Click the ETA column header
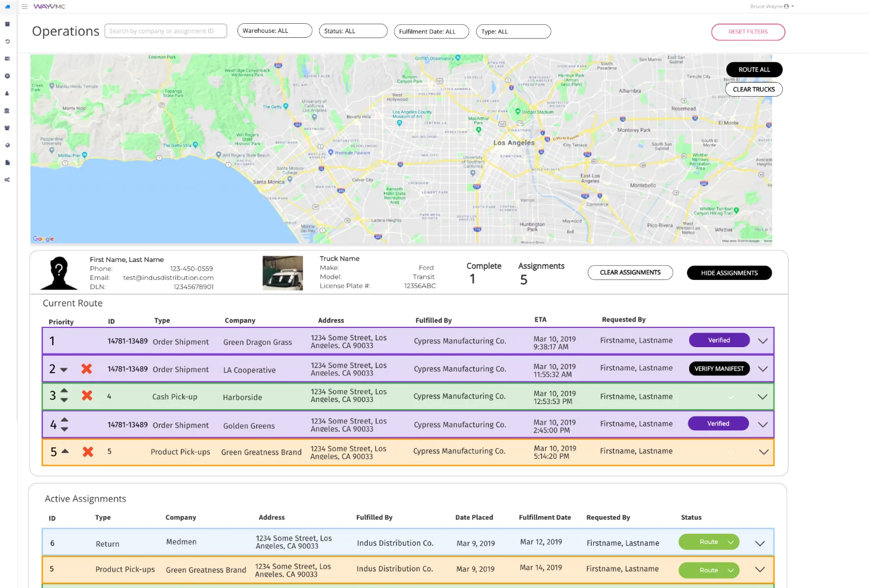The width and height of the screenshot is (870, 588). [x=540, y=319]
